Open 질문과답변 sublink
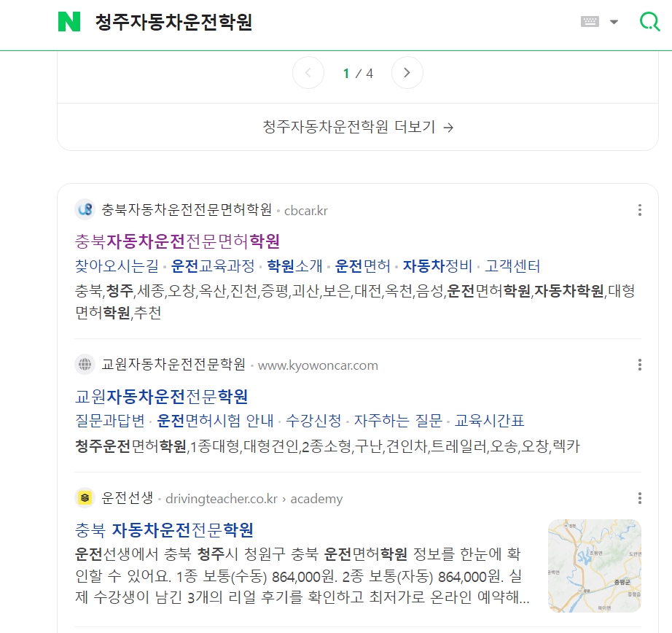Screen dimensions: 672x633 point(110,420)
